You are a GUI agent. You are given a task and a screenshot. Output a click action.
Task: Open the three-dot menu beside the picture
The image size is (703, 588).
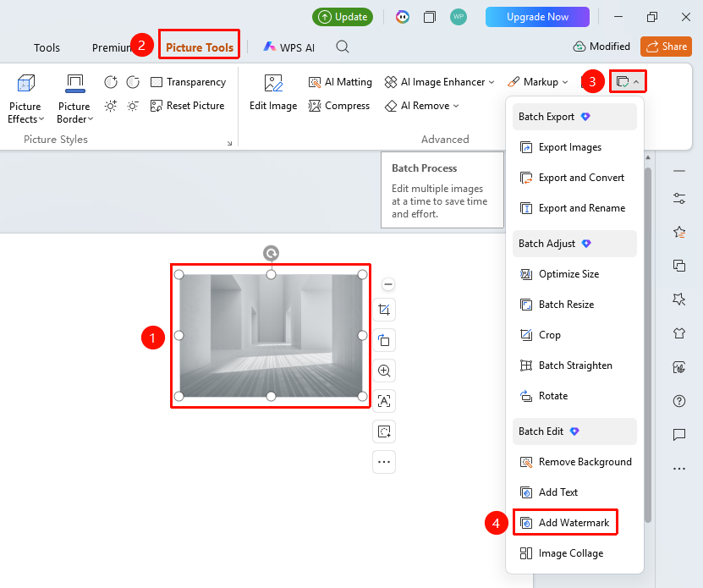tap(384, 462)
